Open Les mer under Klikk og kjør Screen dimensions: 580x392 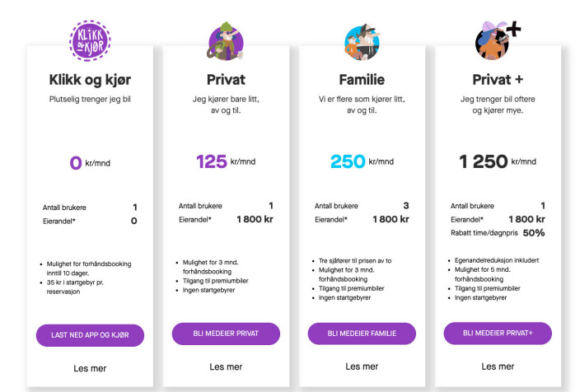[90, 368]
